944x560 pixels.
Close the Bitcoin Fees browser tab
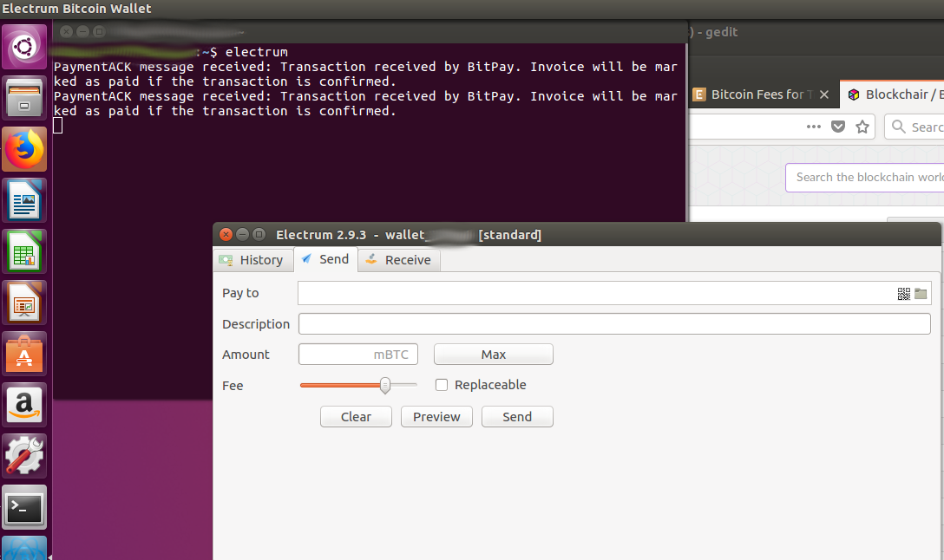click(x=824, y=94)
